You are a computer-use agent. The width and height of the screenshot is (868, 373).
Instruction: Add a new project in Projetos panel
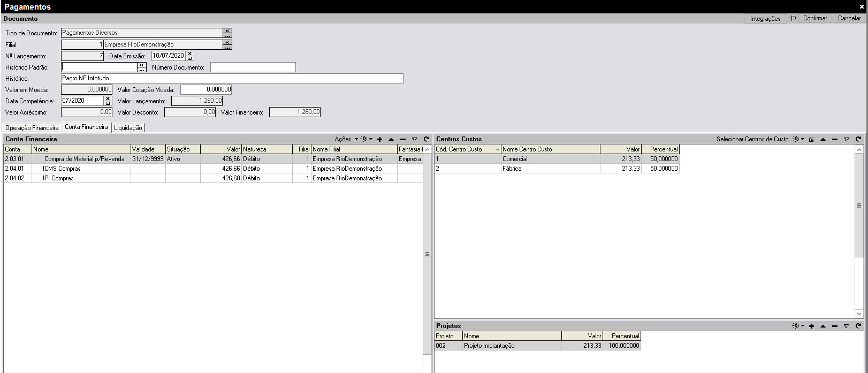[x=811, y=326]
